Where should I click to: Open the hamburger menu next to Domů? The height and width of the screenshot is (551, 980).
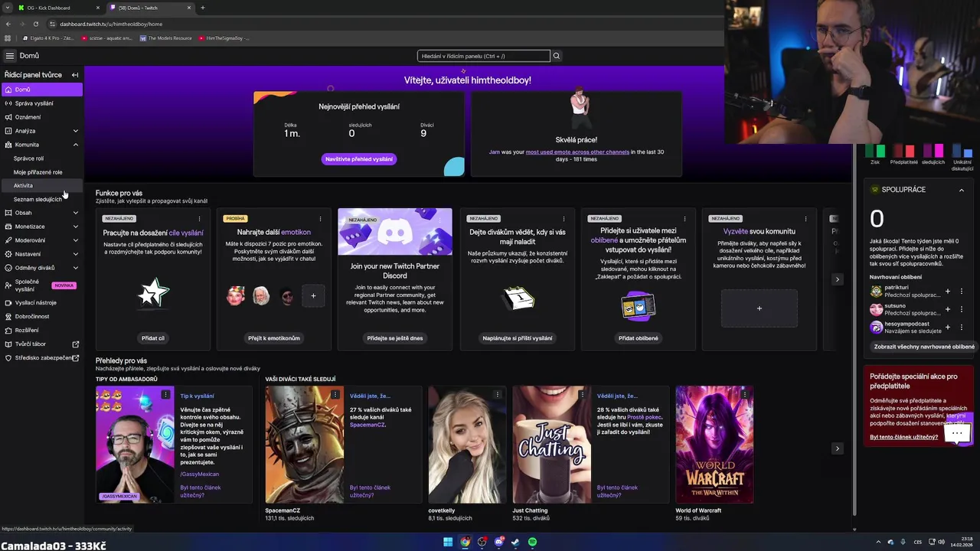(9, 56)
